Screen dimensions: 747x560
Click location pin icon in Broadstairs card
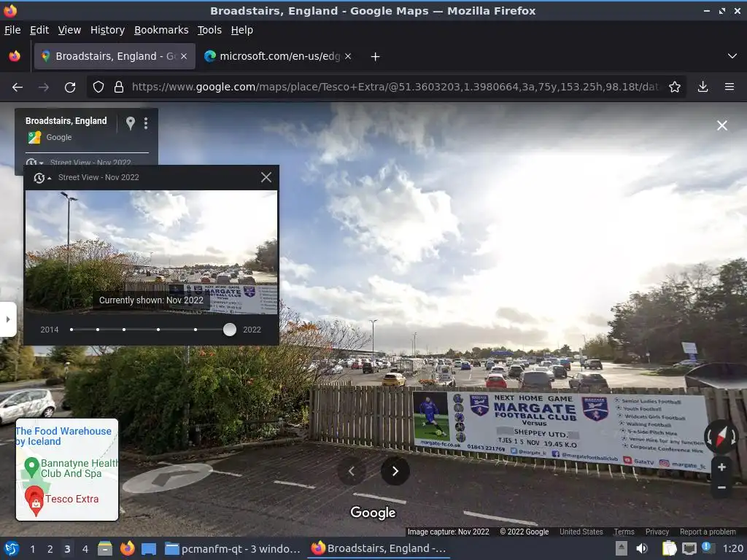[x=130, y=123]
